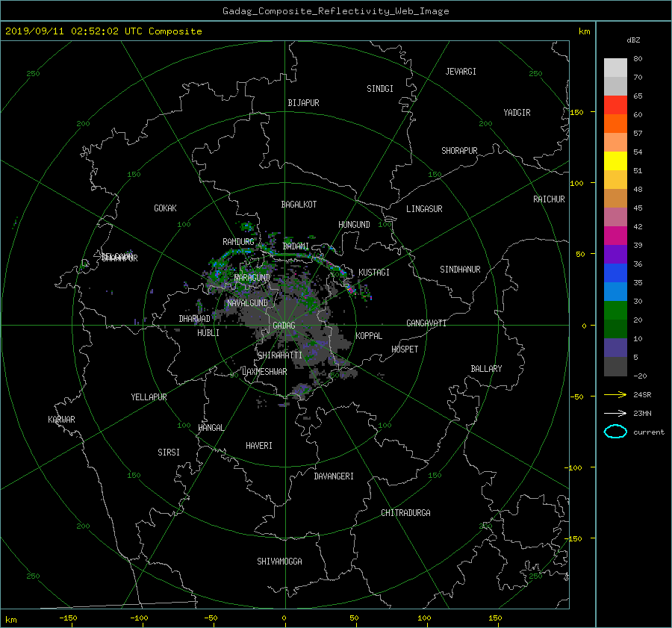Click the white 23MN arrow legend icon
The image size is (672, 628).
click(x=615, y=413)
